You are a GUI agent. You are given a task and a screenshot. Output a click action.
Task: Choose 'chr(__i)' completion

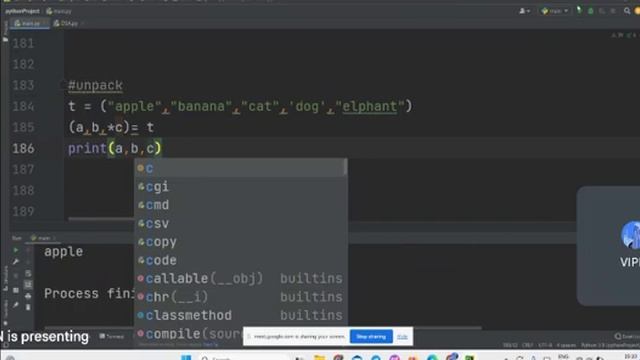pos(240,297)
